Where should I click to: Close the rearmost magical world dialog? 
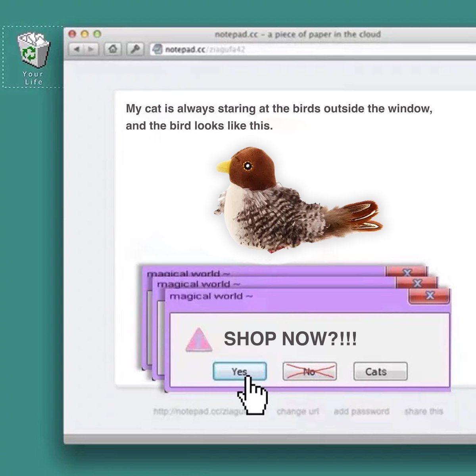pos(407,272)
